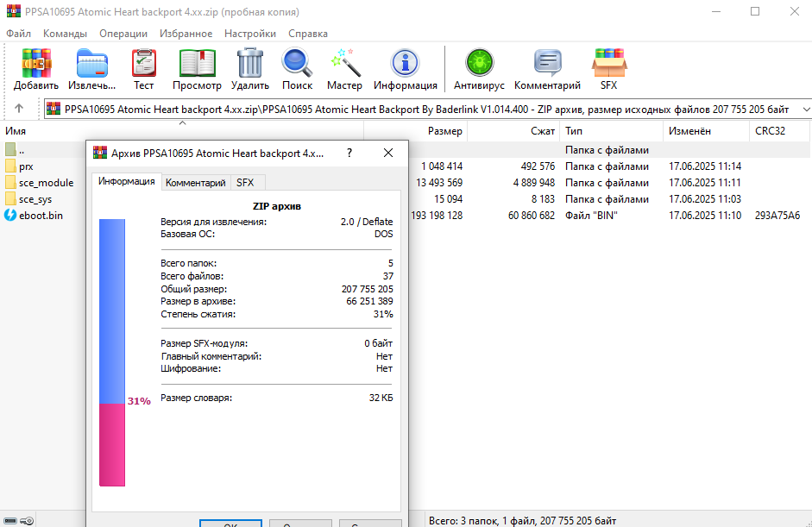Sort the list by Изменён column header
Screen dimensions: 812x527
point(688,131)
